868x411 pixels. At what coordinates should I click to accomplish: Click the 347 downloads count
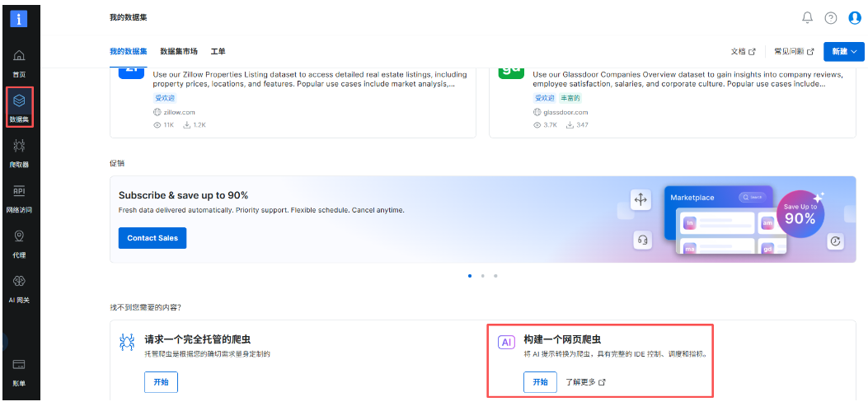pos(582,125)
